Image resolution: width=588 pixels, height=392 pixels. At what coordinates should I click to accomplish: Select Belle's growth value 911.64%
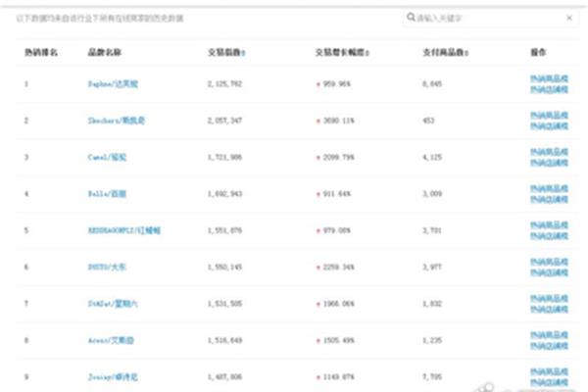pos(337,194)
